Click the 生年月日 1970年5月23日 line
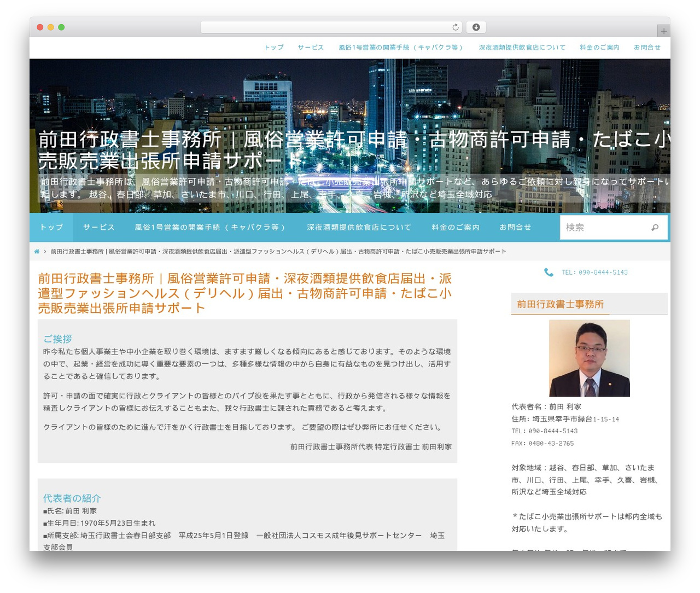 click(x=100, y=523)
